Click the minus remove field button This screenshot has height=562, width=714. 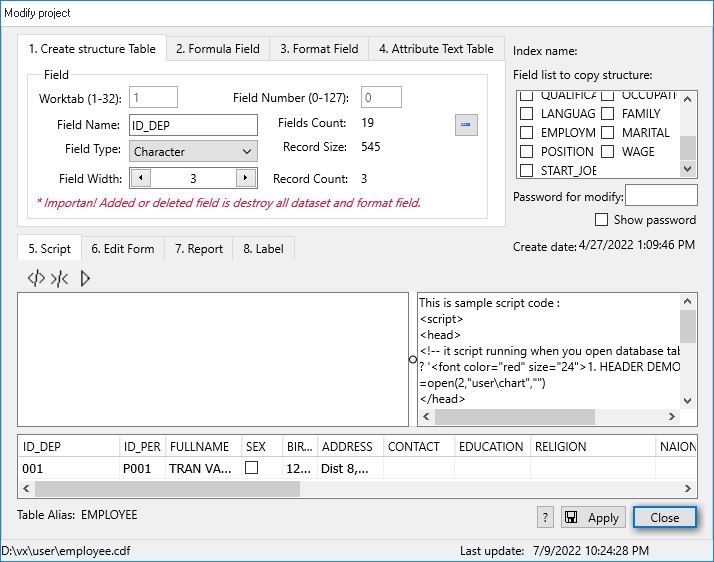(466, 124)
